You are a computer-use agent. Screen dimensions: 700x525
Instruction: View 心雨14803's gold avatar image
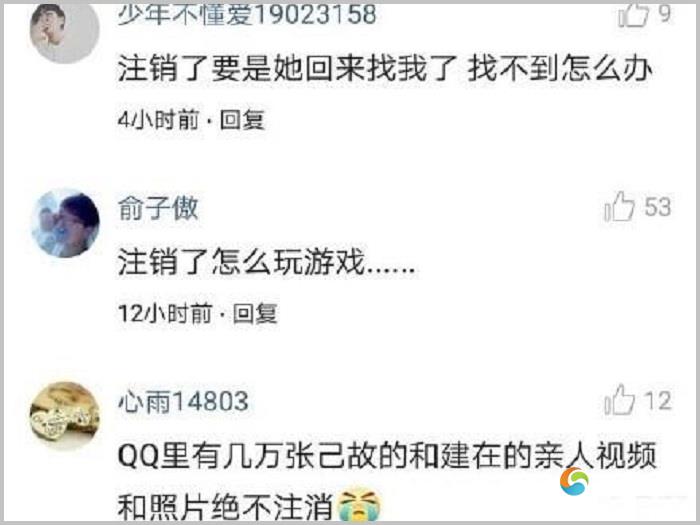pyautogui.click(x=65, y=416)
